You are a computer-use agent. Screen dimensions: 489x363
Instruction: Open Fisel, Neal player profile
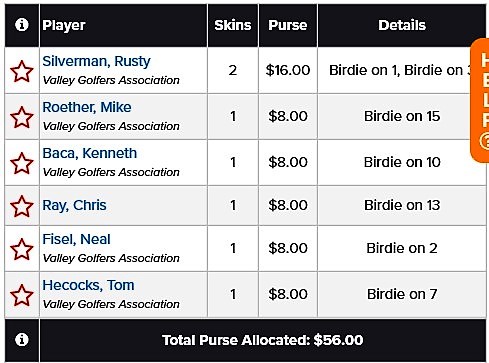point(76,239)
